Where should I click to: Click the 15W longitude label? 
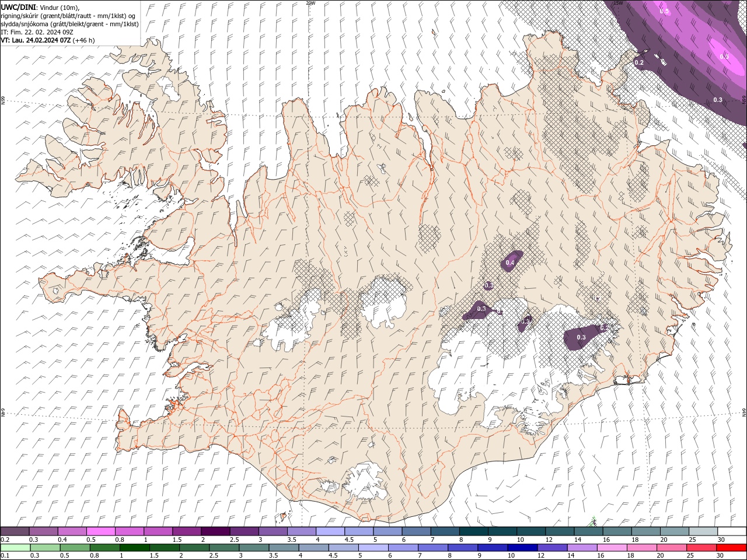click(619, 3)
